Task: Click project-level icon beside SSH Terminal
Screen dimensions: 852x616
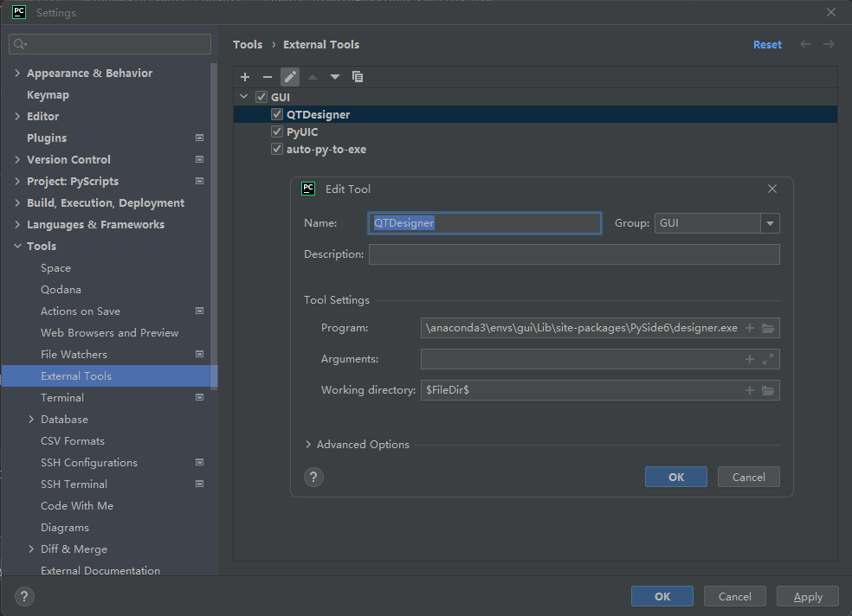Action: (199, 484)
